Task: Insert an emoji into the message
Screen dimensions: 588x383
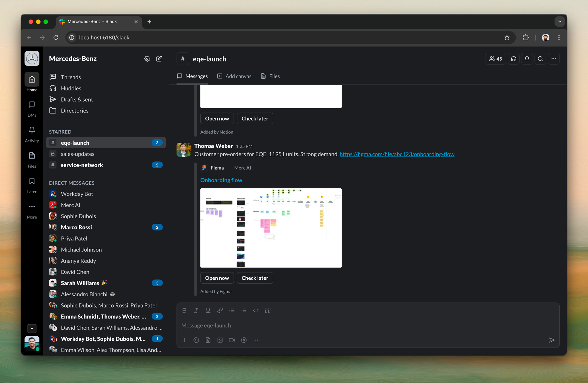Action: pos(196,340)
